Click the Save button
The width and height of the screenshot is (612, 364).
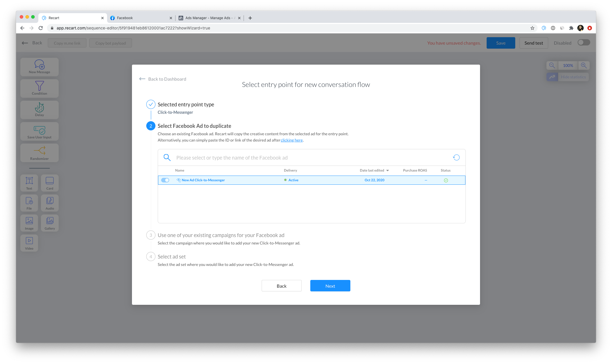(501, 43)
